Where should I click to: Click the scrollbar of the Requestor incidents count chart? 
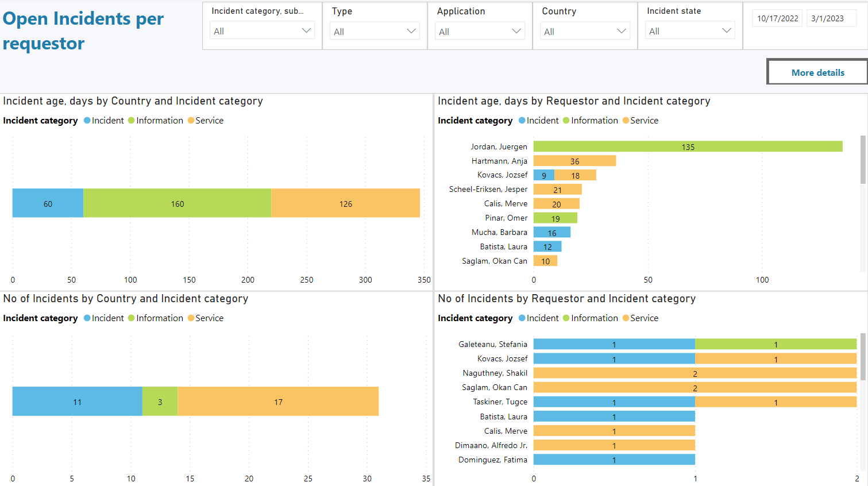point(863,356)
